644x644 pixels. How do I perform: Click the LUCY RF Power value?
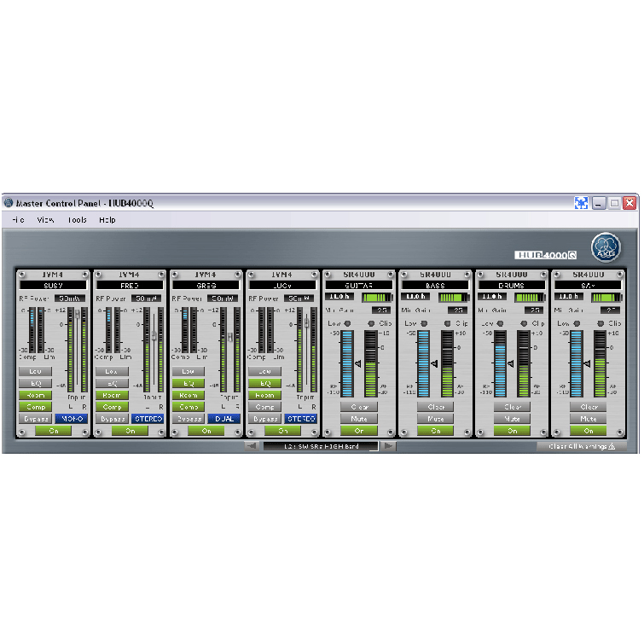pos(299,299)
